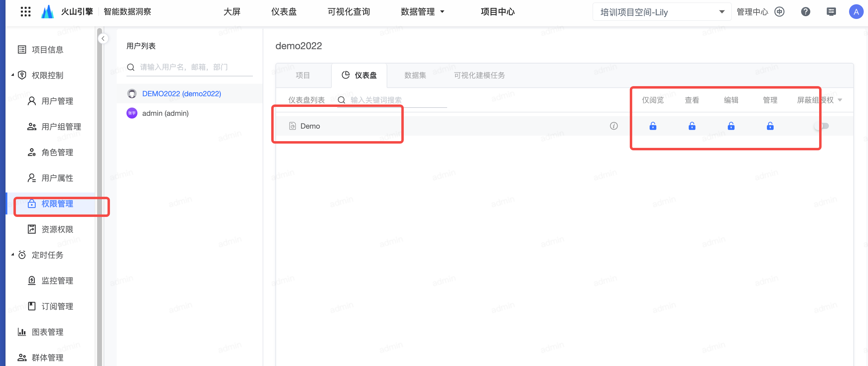The image size is (868, 366).
Task: Select user DEMO2022 (demo2022)
Action: coord(190,94)
